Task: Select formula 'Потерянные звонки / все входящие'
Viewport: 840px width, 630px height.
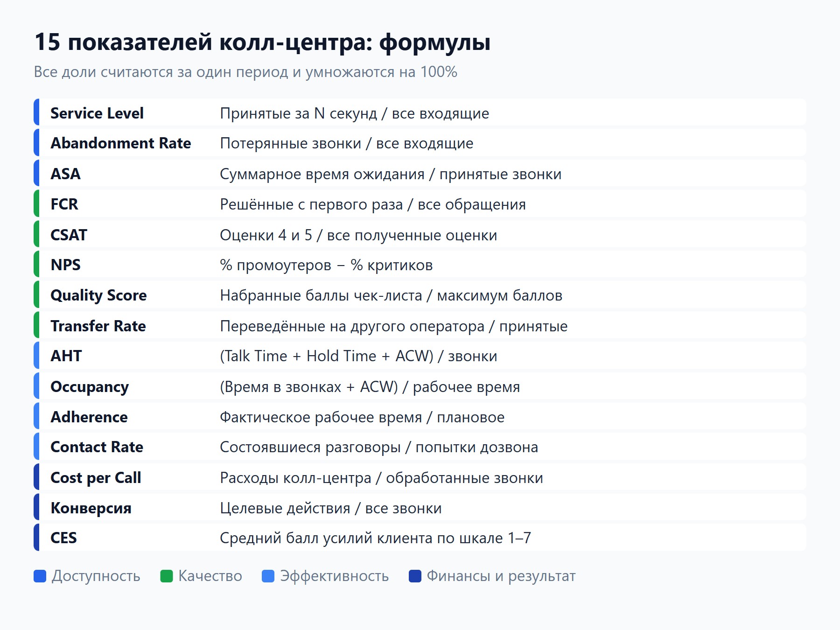Action: click(x=347, y=143)
